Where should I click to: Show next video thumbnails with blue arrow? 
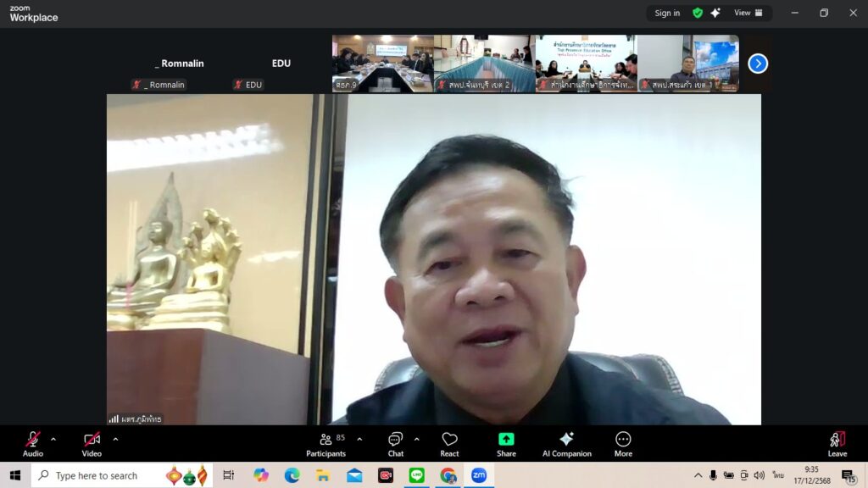pos(758,64)
